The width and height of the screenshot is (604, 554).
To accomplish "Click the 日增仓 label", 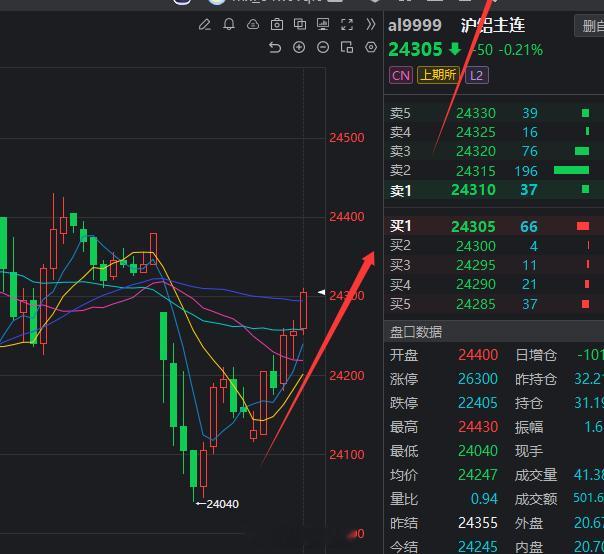I will 536,355.
